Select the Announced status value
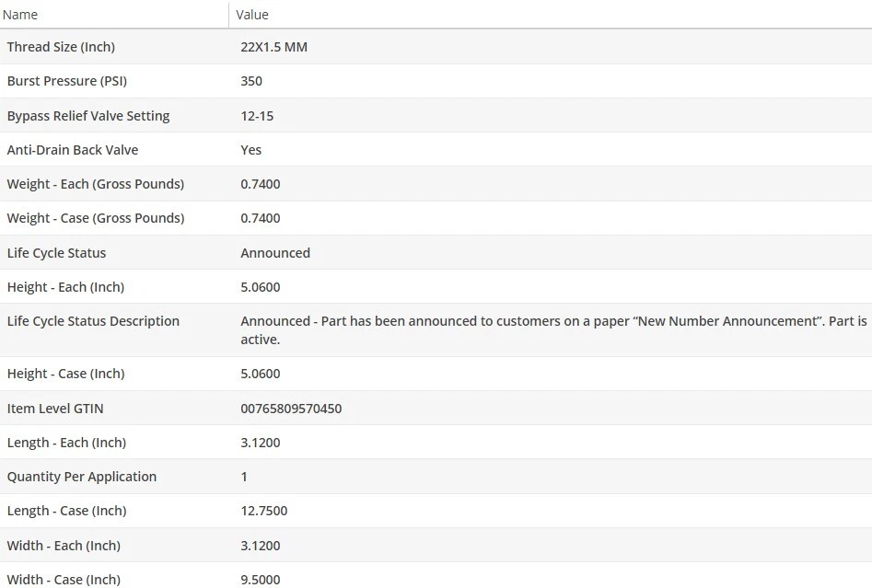Image resolution: width=872 pixels, height=588 pixels. click(x=275, y=253)
